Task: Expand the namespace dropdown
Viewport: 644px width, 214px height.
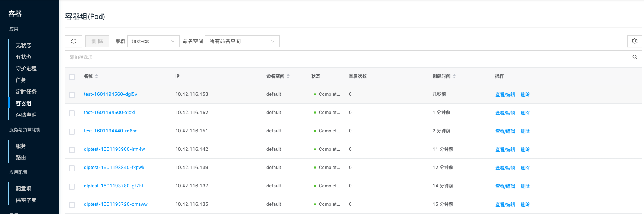Action: tap(242, 41)
